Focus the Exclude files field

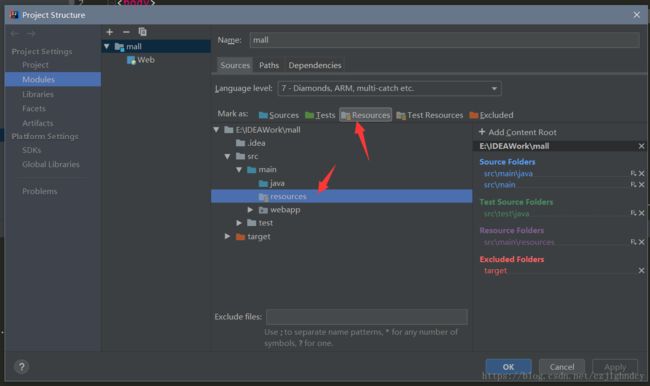[x=367, y=317]
